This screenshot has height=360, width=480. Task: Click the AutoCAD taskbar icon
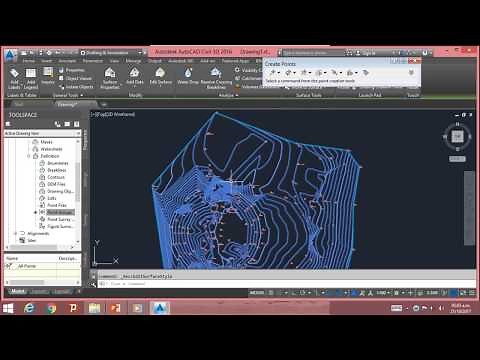point(160,308)
